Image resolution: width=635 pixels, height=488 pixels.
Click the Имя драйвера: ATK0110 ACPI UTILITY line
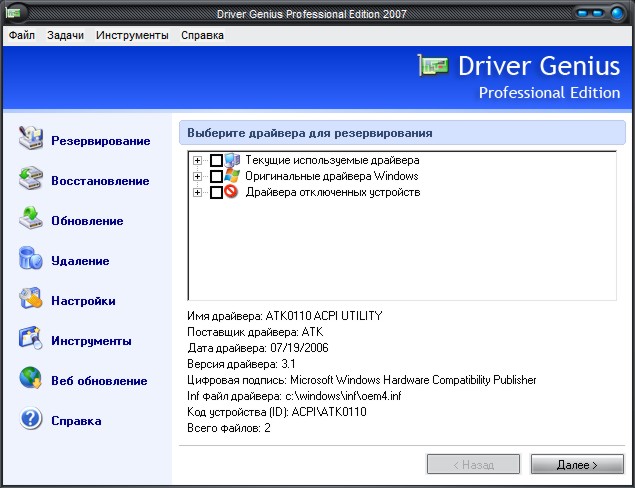284,315
